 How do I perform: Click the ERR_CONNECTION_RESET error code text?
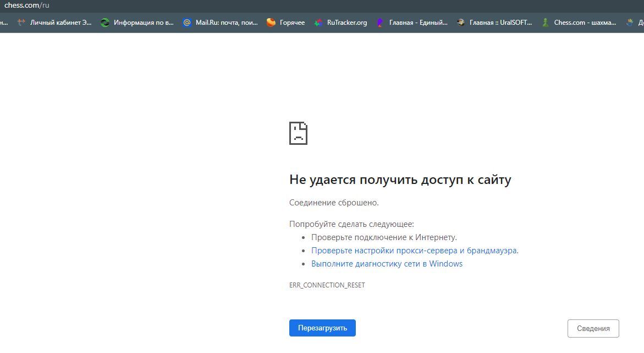(x=327, y=285)
